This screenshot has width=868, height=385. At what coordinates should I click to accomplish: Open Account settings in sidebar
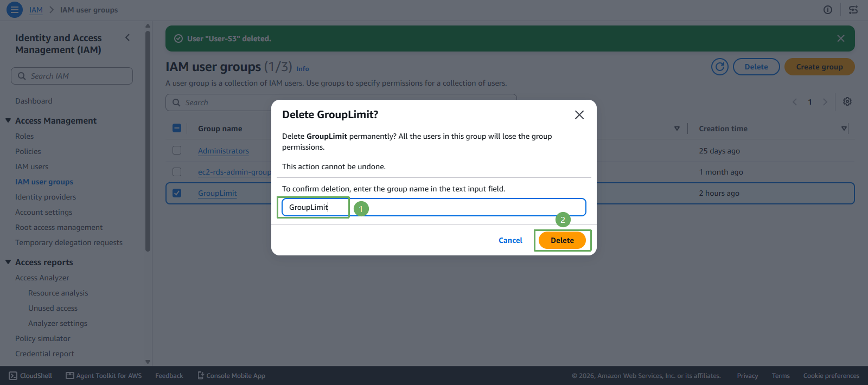click(43, 212)
